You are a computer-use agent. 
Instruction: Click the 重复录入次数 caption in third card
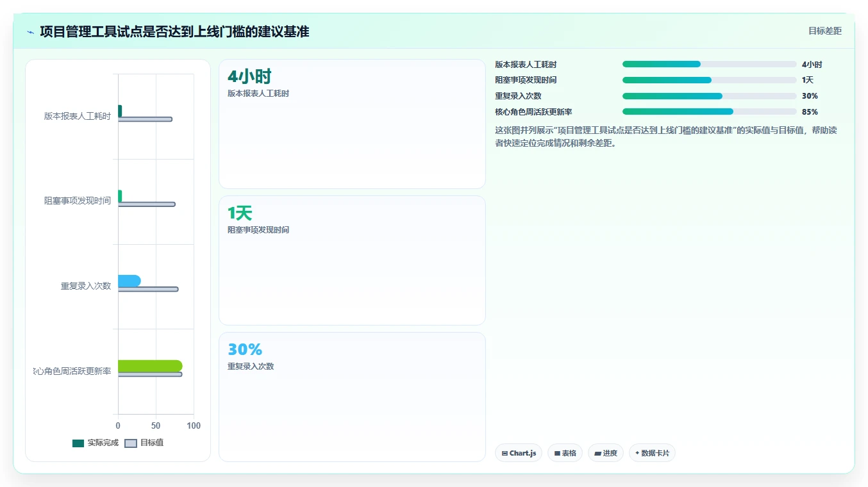tap(251, 367)
